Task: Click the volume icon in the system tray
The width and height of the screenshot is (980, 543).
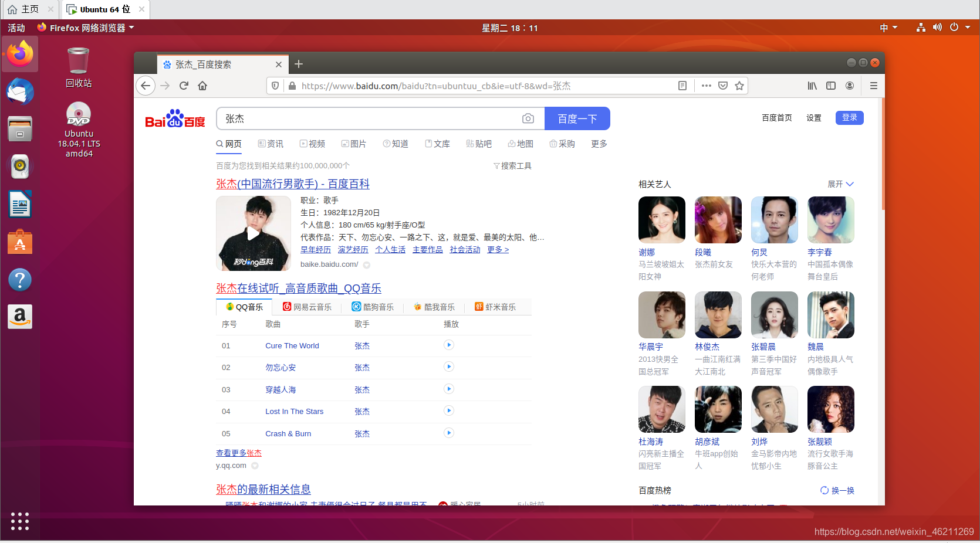Action: coord(937,27)
